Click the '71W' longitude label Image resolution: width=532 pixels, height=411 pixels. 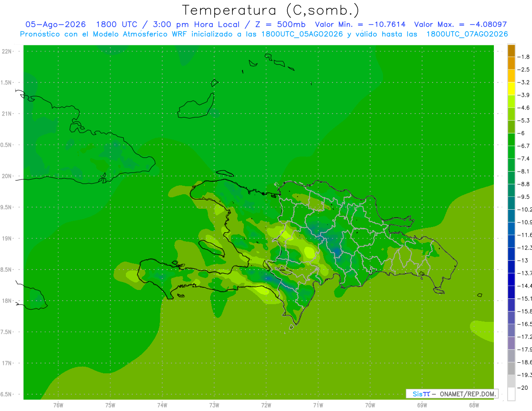pyautogui.click(x=318, y=405)
